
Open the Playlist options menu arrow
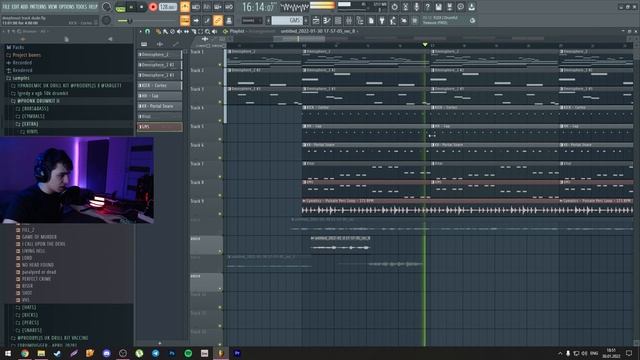140,31
